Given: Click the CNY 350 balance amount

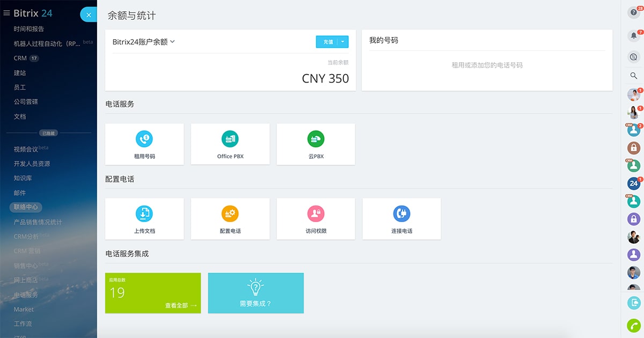Looking at the screenshot, I should 325,78.
